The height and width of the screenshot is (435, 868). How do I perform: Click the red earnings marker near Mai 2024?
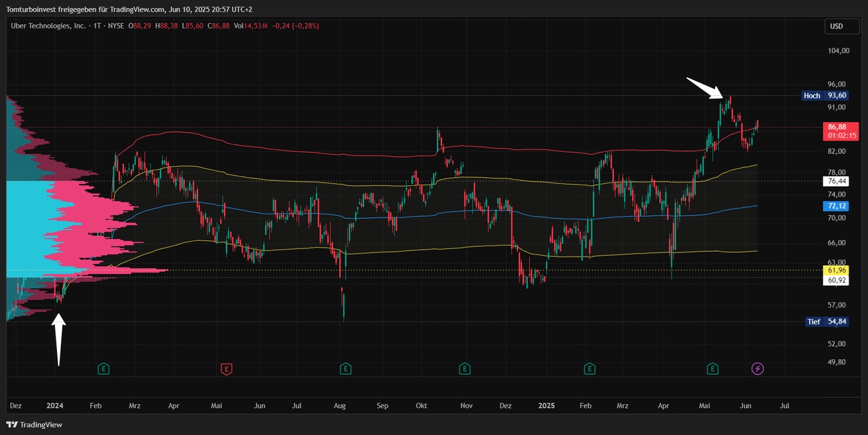[226, 368]
